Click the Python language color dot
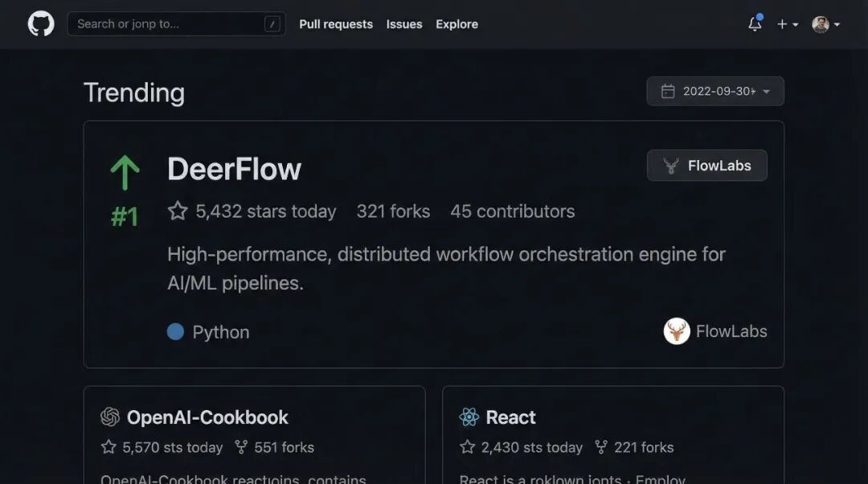The width and height of the screenshot is (868, 484). 175,331
